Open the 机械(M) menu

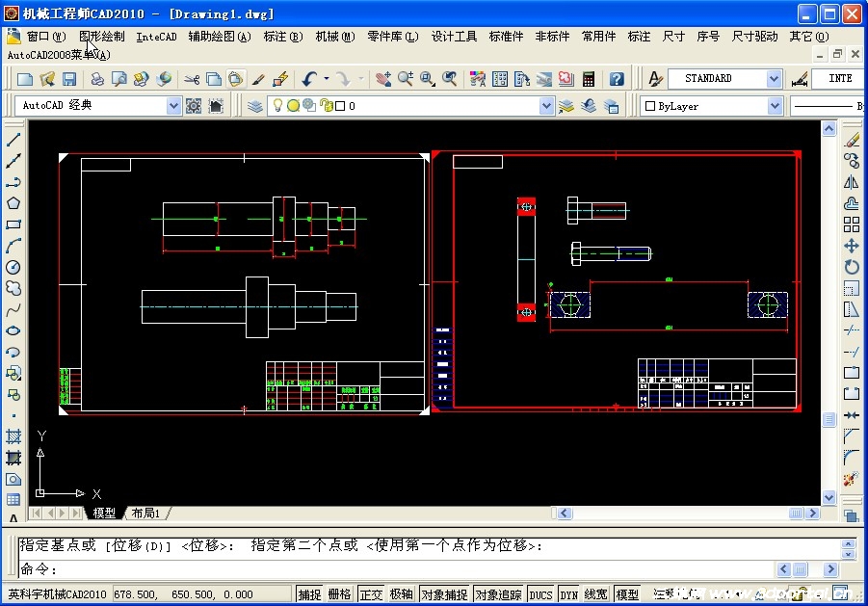coord(334,36)
